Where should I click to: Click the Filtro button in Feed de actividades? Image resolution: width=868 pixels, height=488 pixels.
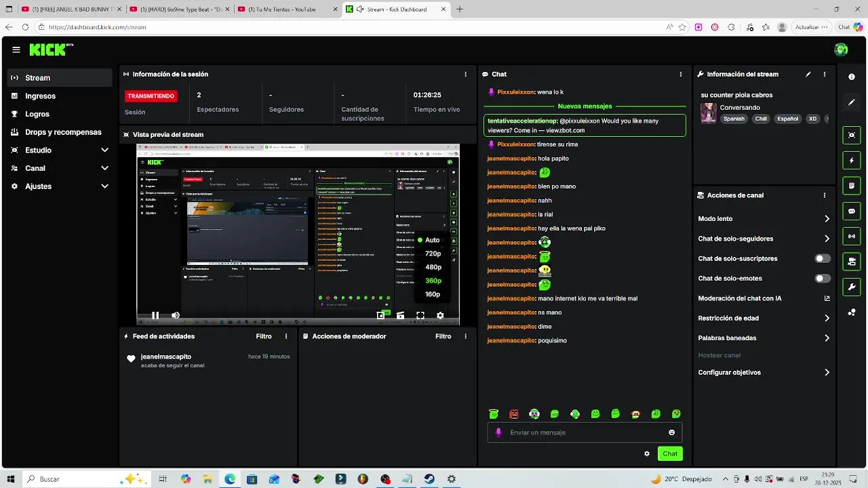click(x=264, y=336)
